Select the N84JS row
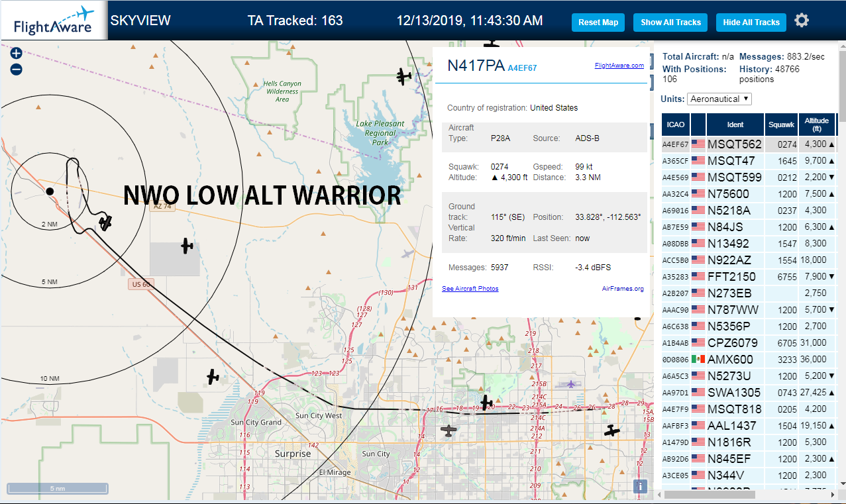The height and width of the screenshot is (504, 846). 749,227
